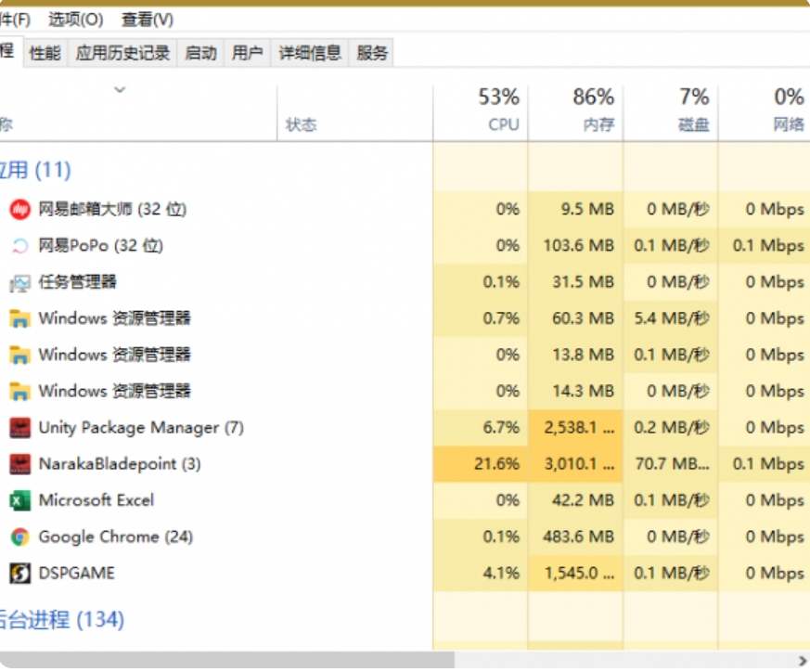Click the chevron above the 名称 column
The height and width of the screenshot is (672, 810).
[120, 90]
